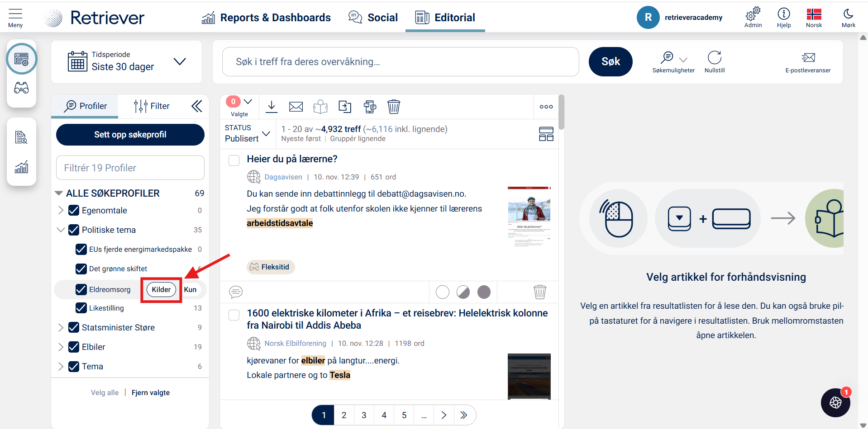Click the Kun button on Eldreomsorg
The image size is (868, 429).
coord(190,290)
